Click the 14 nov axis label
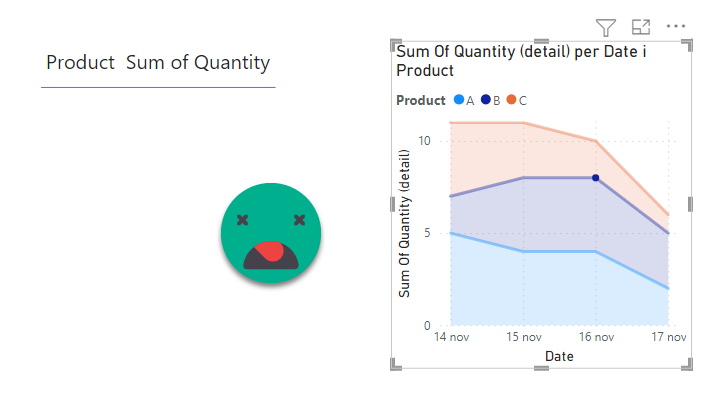The height and width of the screenshot is (399, 716). point(451,337)
